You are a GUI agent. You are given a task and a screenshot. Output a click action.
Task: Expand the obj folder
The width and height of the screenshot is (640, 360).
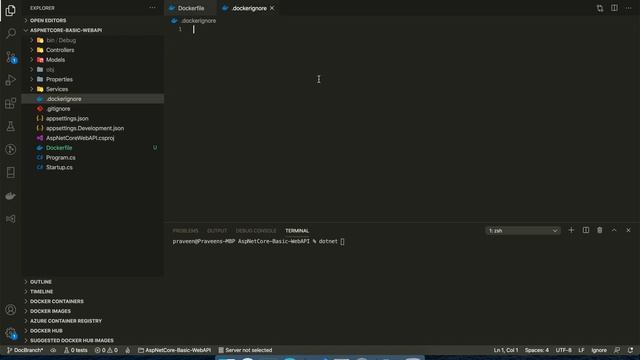tap(93, 69)
